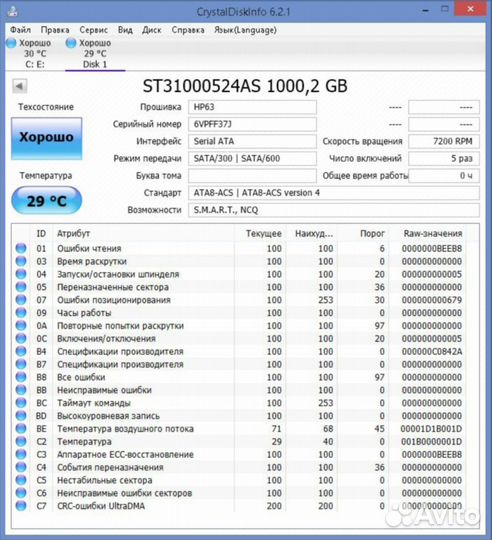Click the serial number field 6VPFF37J

click(252, 124)
